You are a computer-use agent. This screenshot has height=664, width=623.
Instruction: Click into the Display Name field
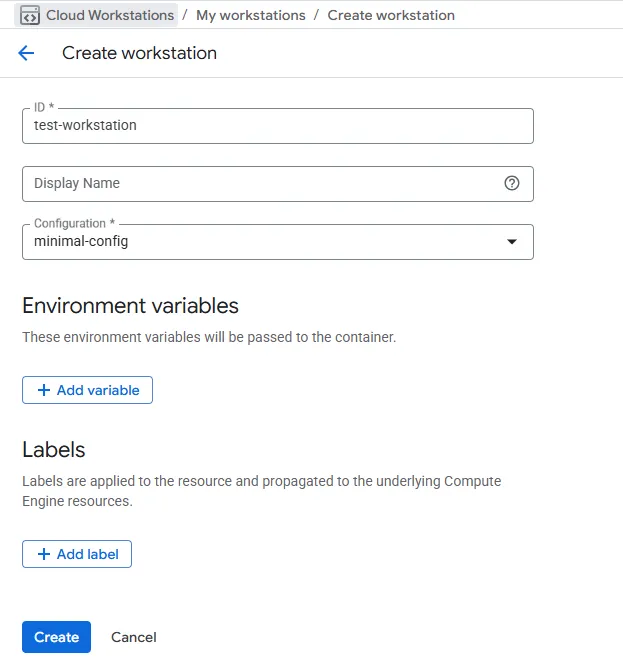tap(278, 184)
